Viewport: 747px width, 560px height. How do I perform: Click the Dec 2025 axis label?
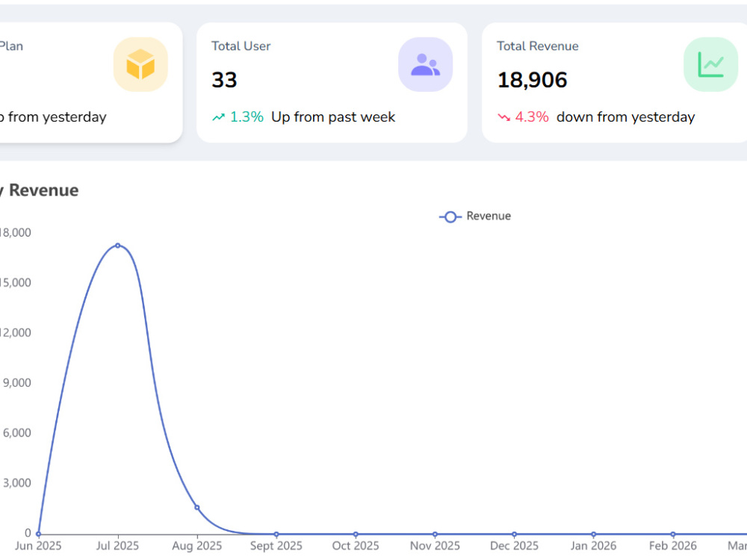(x=514, y=546)
